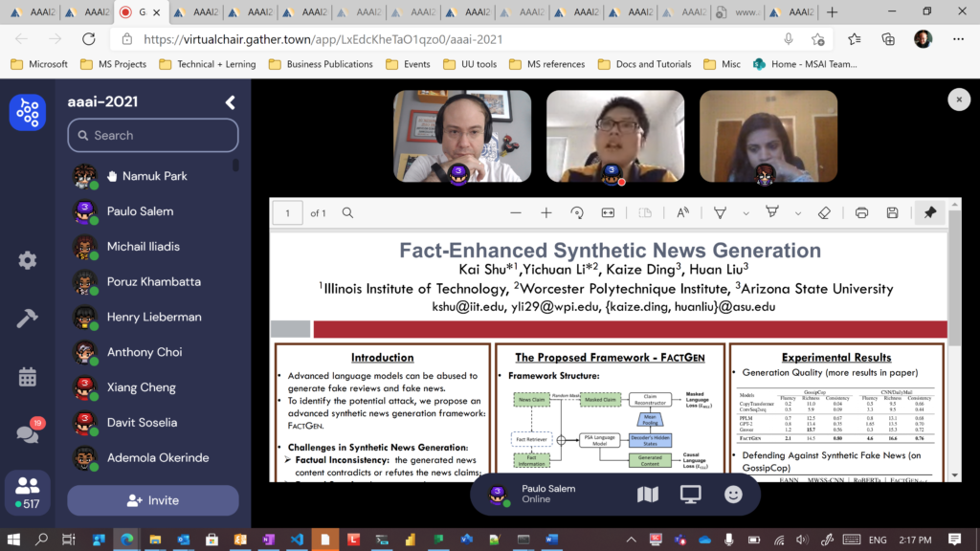The height and width of the screenshot is (551, 980).
Task: Toggle PDF page view icon
Action: pos(645,213)
